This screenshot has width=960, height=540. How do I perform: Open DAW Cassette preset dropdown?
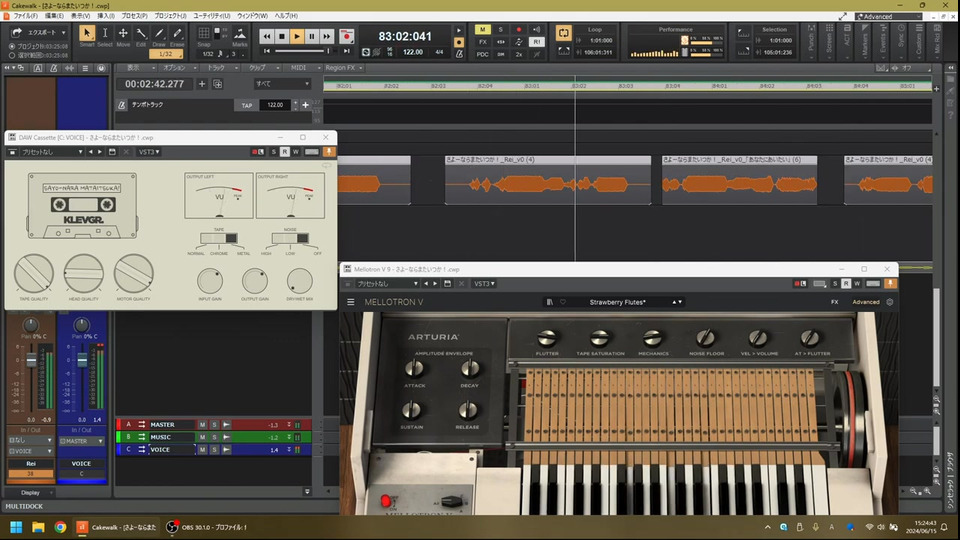pyautogui.click(x=52, y=152)
